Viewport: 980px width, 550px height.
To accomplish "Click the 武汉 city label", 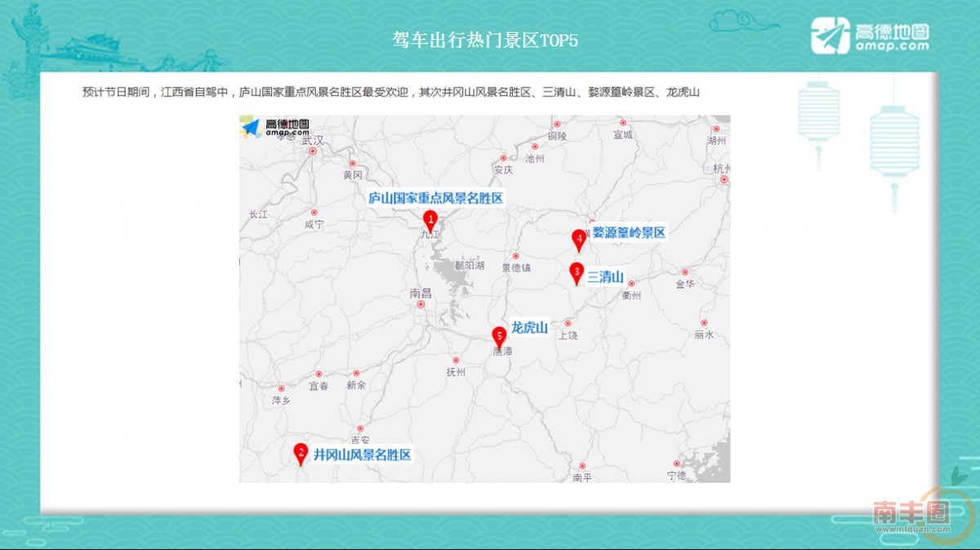I will (x=313, y=141).
